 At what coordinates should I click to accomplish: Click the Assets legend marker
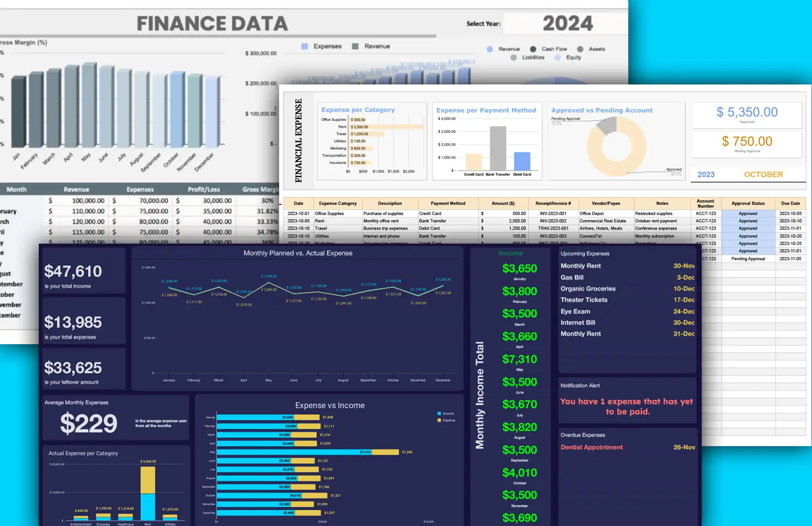pos(580,49)
